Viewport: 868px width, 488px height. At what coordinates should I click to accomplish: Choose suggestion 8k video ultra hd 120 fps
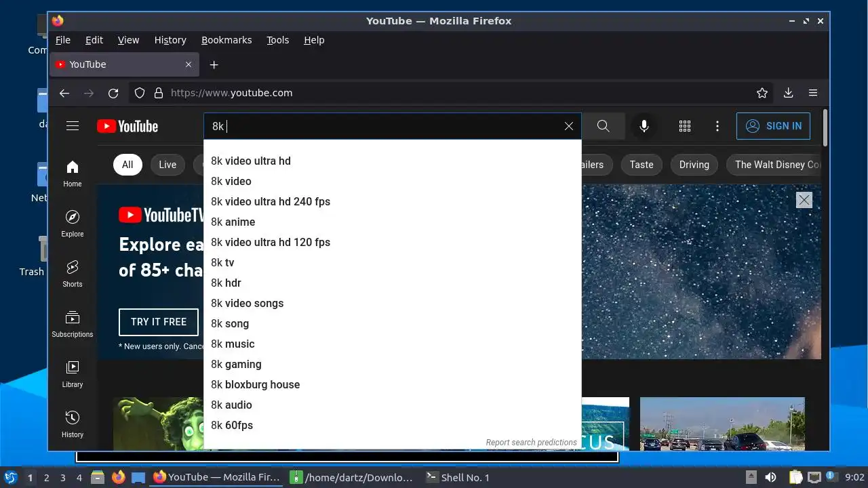[393, 242]
